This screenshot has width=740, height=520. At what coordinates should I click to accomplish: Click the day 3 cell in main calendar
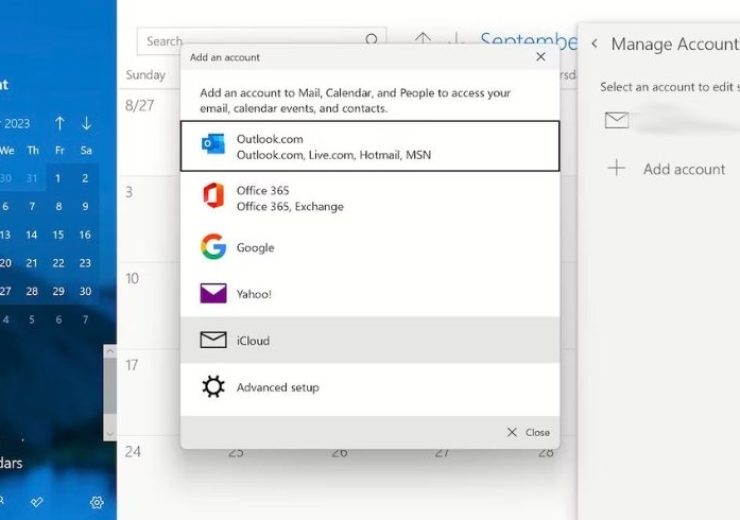[149, 219]
